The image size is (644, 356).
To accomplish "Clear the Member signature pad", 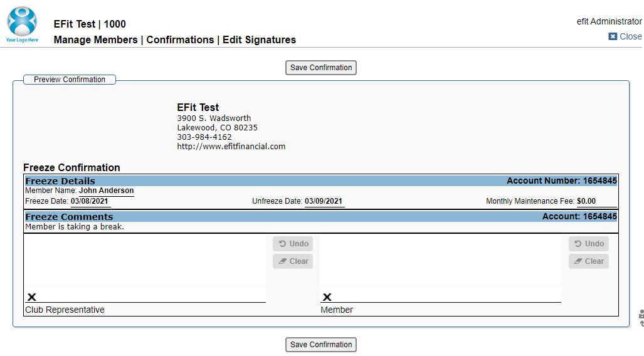I will click(589, 261).
